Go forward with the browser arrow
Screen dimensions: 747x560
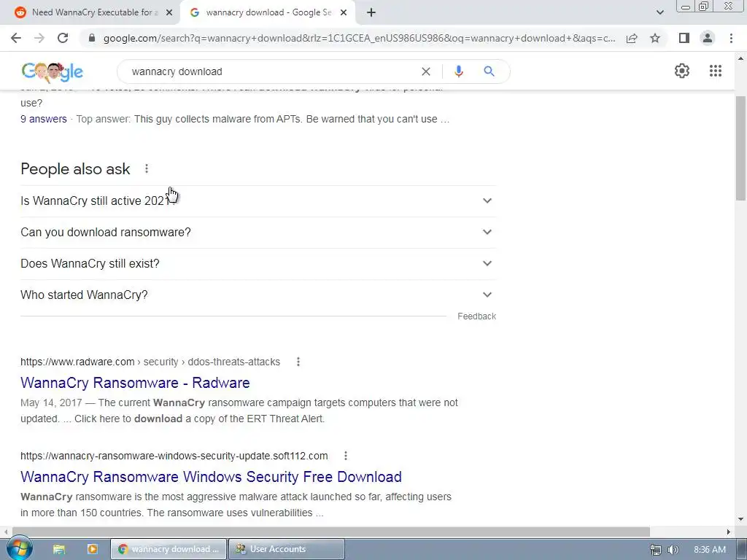pos(39,38)
